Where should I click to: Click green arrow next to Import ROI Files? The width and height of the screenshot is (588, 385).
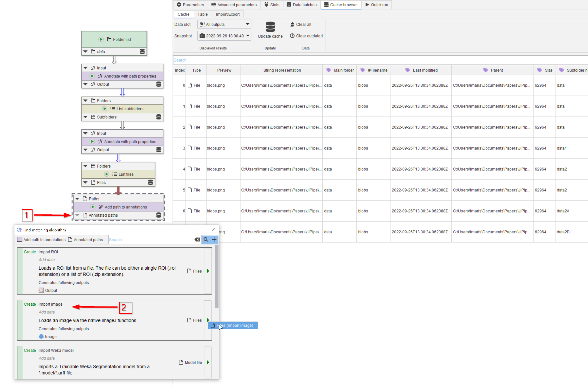[208, 271]
